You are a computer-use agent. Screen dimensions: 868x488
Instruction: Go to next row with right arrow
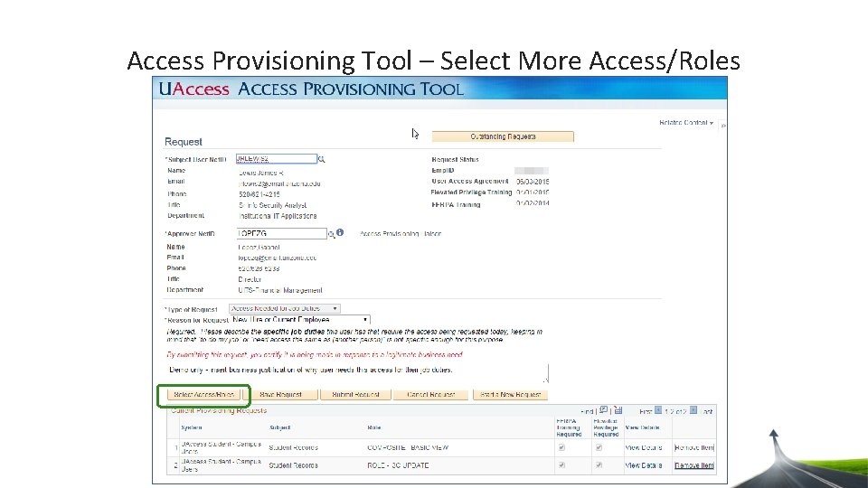pyautogui.click(x=693, y=410)
